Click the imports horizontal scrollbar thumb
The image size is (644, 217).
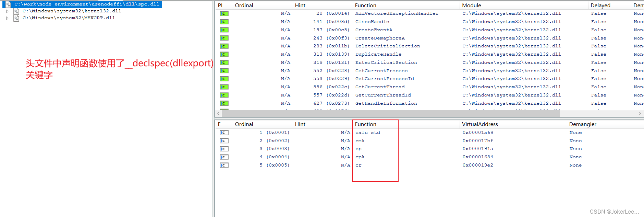click(x=391, y=113)
